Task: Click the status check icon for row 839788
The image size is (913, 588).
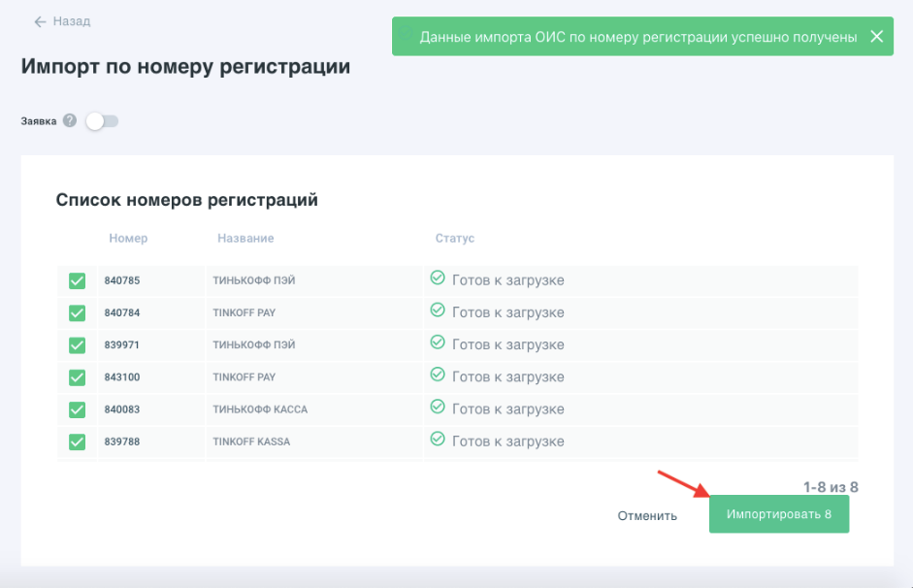Action: coord(438,440)
